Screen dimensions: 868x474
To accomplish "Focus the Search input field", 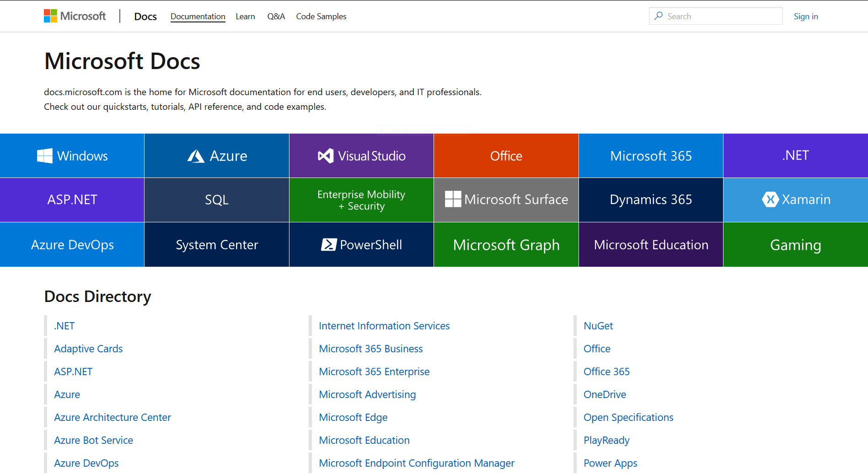I will (716, 16).
